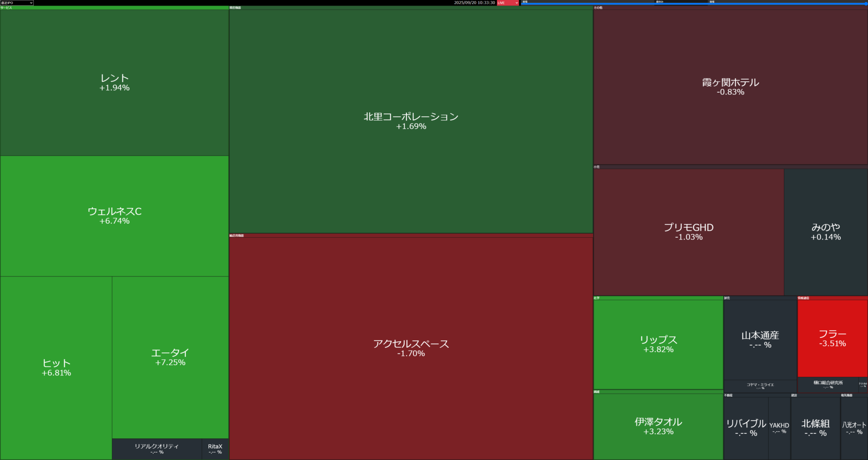Screen dimensions: 868x460
Task: Select the リップス stock tile
Action: 658,344
